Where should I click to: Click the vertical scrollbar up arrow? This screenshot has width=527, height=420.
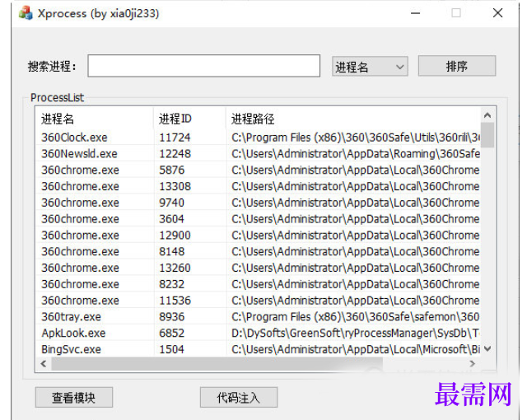tap(487, 115)
